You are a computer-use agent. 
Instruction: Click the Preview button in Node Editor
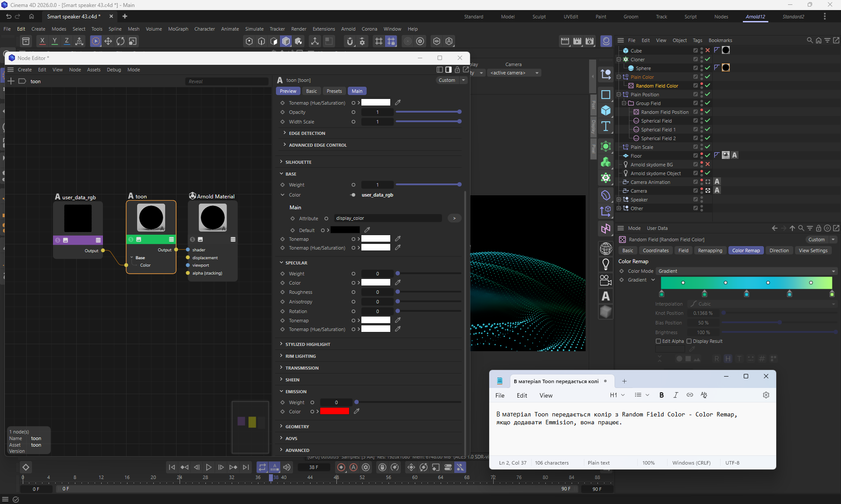(288, 91)
